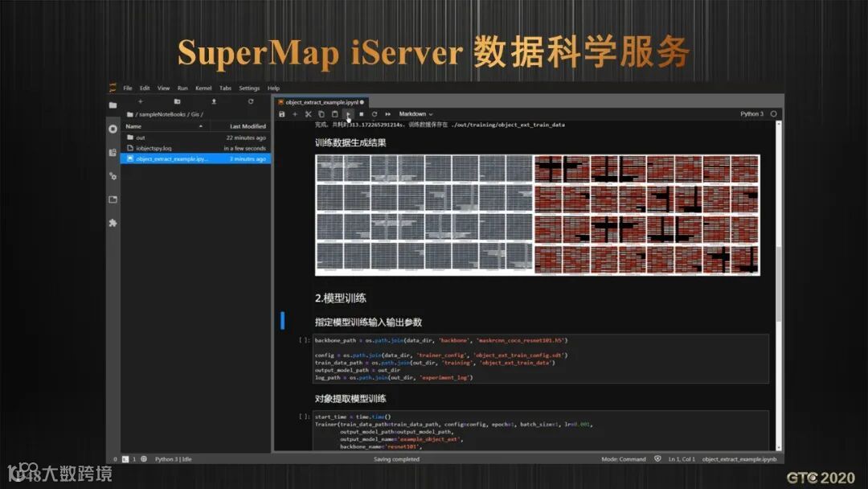
Task: Refresh the file list
Action: click(251, 101)
